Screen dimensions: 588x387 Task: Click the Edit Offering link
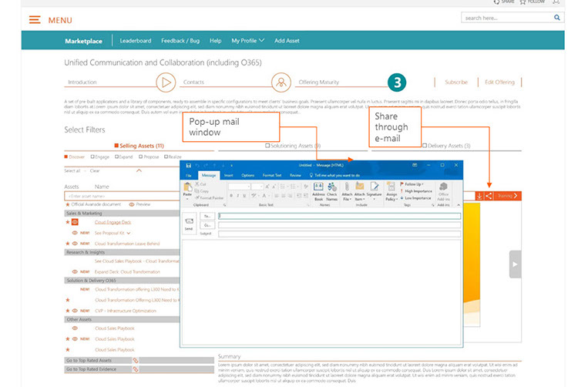click(499, 82)
